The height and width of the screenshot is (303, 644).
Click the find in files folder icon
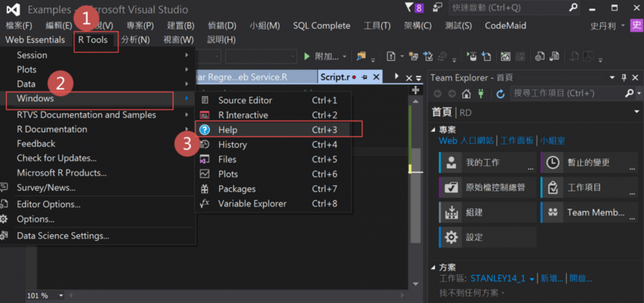coord(361,56)
